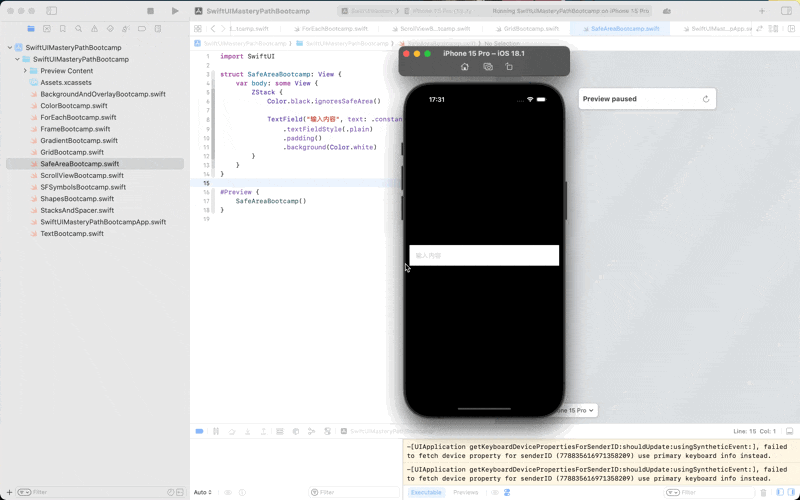Open GradientBootcamp.swift in navigator
The height and width of the screenshot is (500, 800).
pyautogui.click(x=79, y=140)
